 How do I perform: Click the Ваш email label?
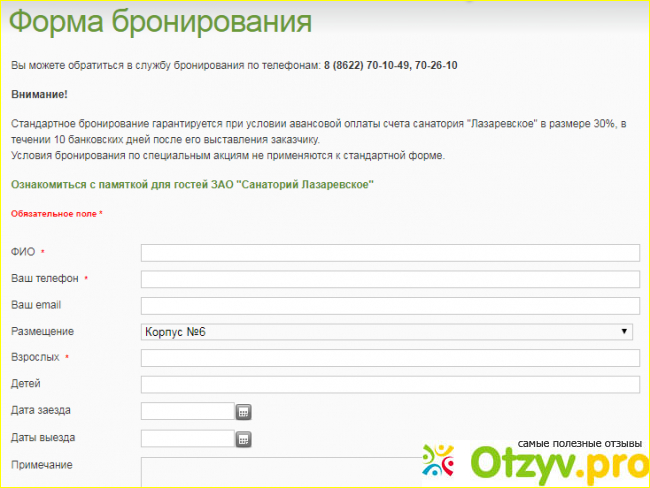(x=36, y=304)
